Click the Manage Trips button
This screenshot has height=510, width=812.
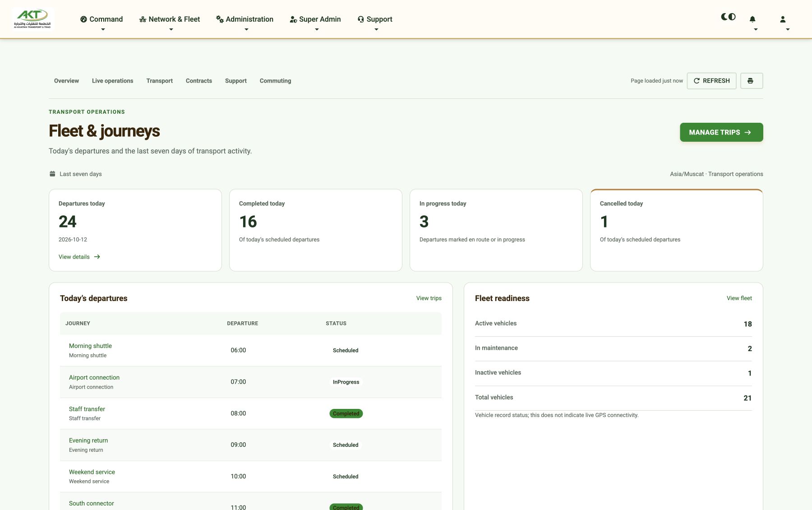[721, 132]
